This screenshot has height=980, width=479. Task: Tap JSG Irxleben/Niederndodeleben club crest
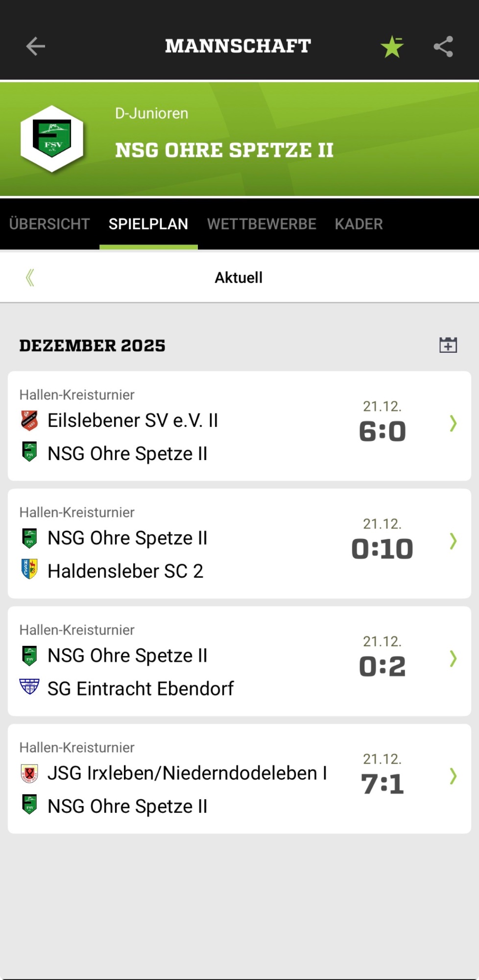tap(30, 773)
